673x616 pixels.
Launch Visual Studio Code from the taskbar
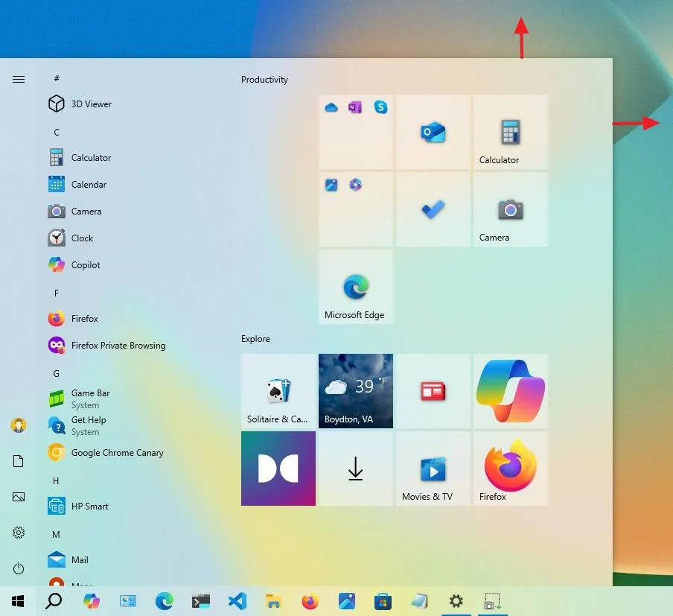pos(237,601)
